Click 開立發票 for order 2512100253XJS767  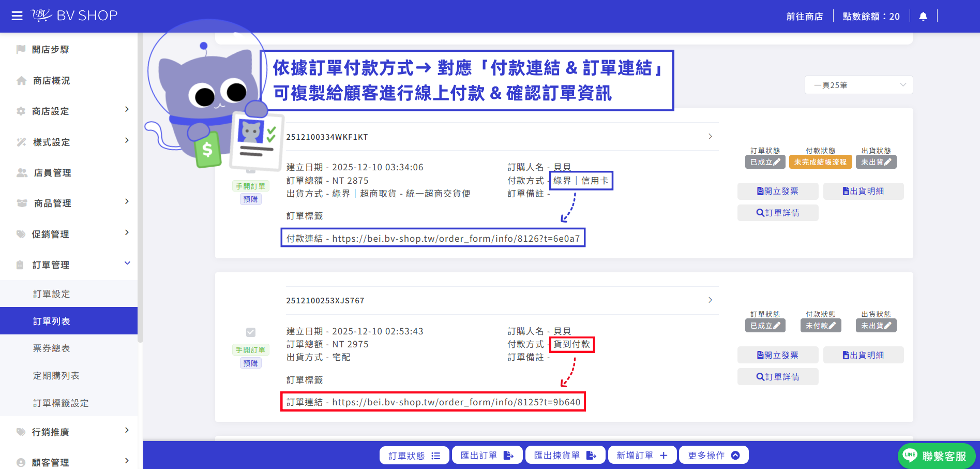pos(778,355)
